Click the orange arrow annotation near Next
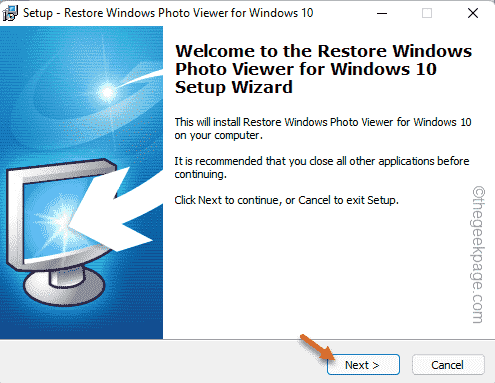This screenshot has width=495, height=383. coord(317,347)
